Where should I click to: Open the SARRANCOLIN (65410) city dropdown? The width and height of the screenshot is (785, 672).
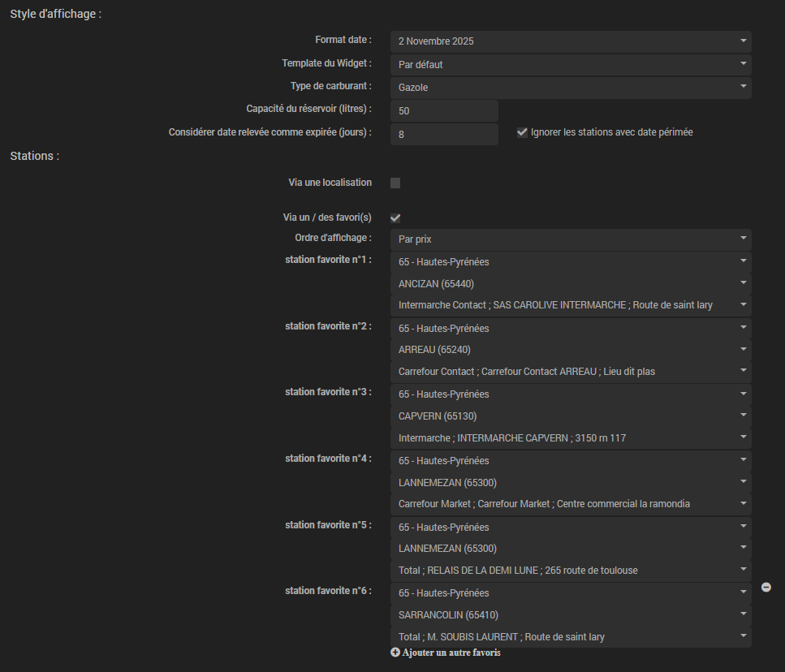(571, 614)
